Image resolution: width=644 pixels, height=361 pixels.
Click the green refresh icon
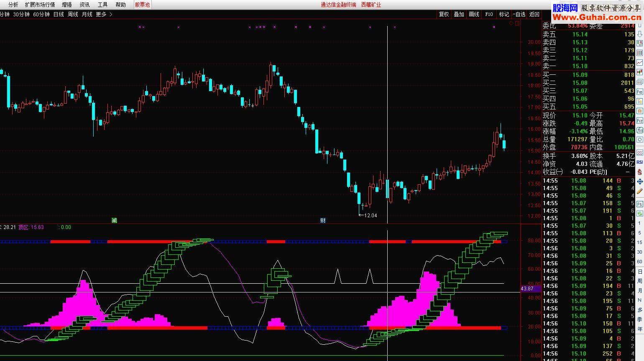640,214
